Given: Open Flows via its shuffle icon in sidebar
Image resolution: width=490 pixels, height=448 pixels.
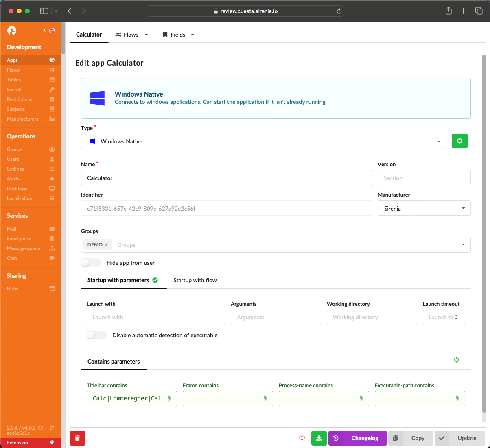Looking at the screenshot, I should tap(52, 70).
